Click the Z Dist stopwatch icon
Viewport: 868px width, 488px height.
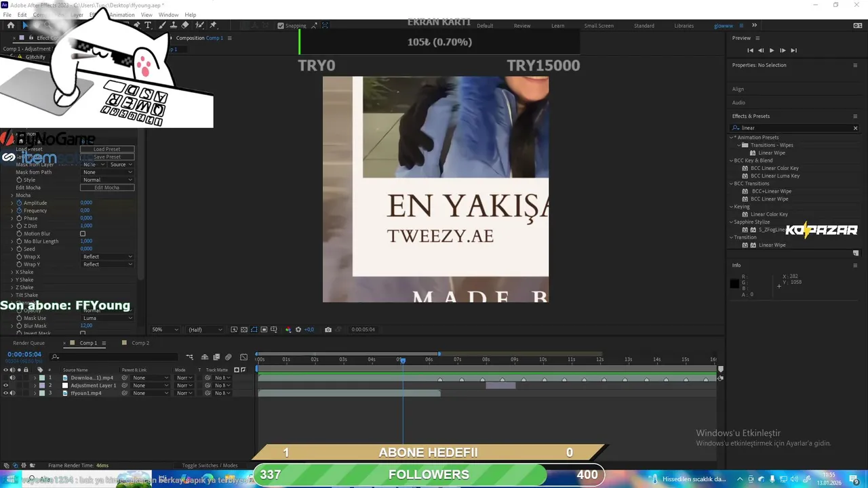pyautogui.click(x=19, y=226)
